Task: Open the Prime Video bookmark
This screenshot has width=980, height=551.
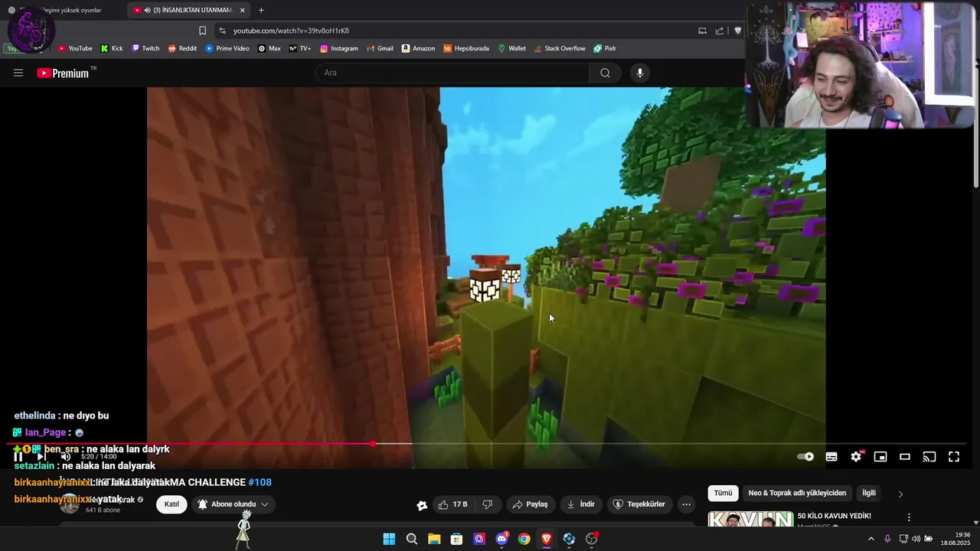Action: (227, 48)
